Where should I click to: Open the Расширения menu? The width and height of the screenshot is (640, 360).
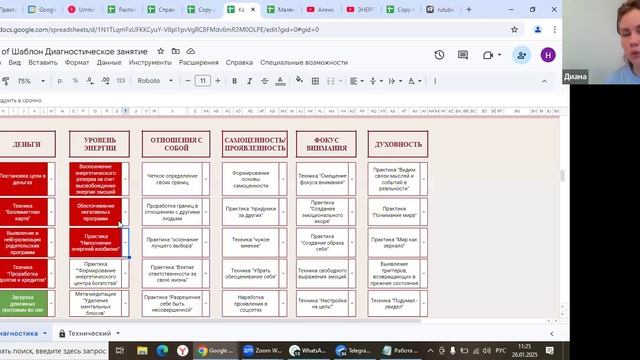[x=199, y=62]
